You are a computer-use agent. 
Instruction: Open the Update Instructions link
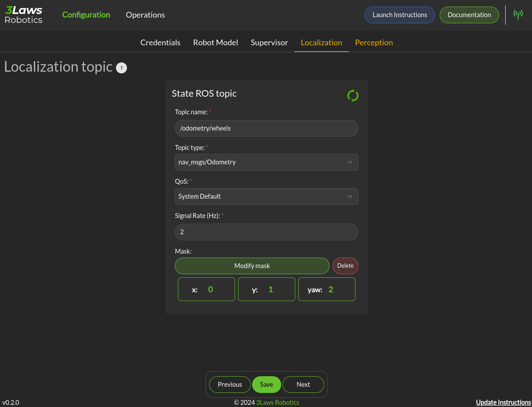pos(503,402)
